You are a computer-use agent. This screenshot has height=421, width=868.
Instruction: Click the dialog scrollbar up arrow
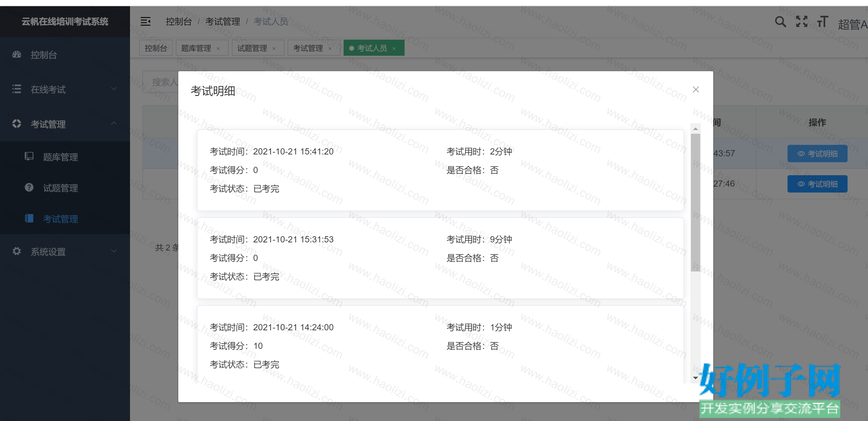[696, 129]
